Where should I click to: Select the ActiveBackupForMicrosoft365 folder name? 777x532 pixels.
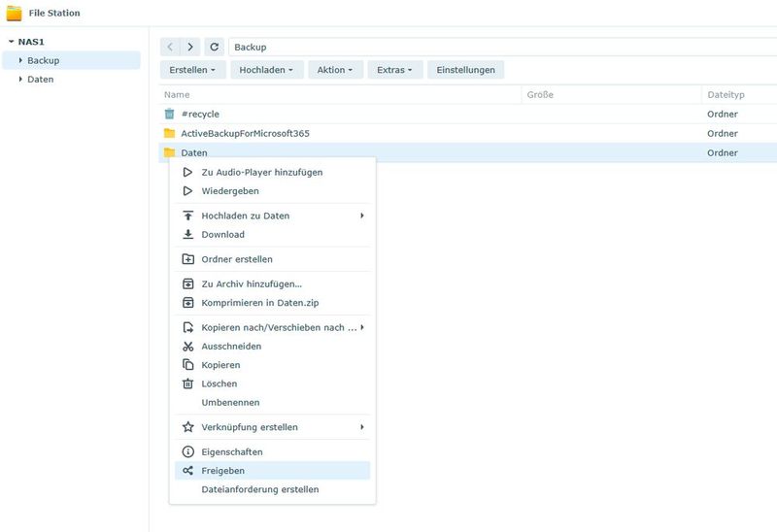click(x=246, y=133)
